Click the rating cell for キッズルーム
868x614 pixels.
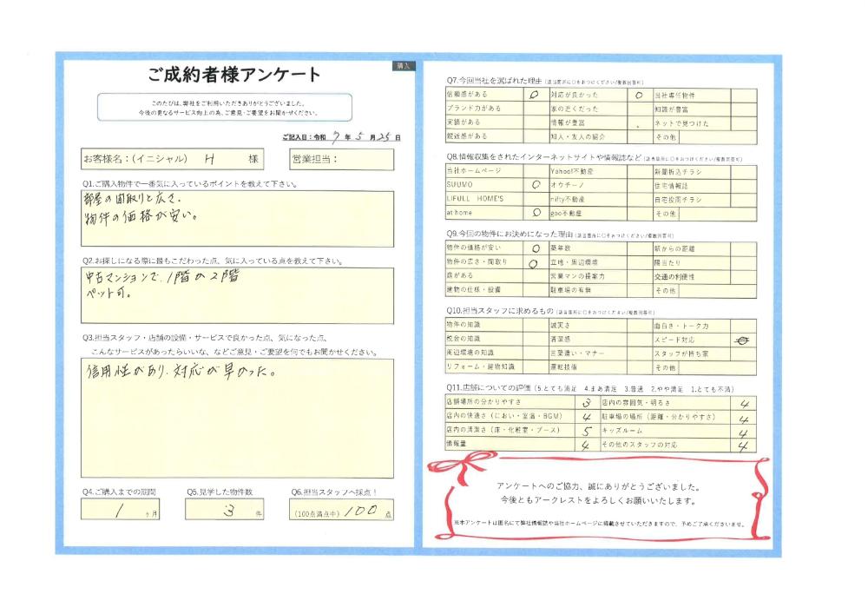[744, 431]
